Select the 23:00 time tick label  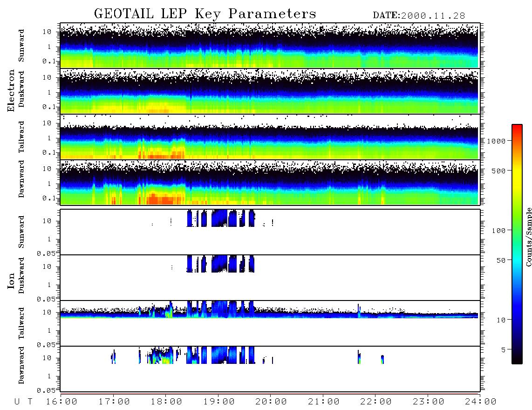(x=428, y=402)
